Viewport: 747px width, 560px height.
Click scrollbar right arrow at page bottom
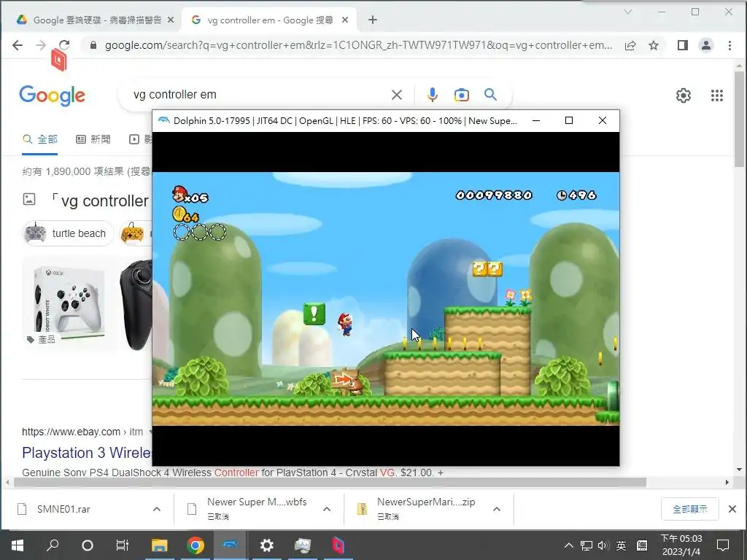coord(727,483)
